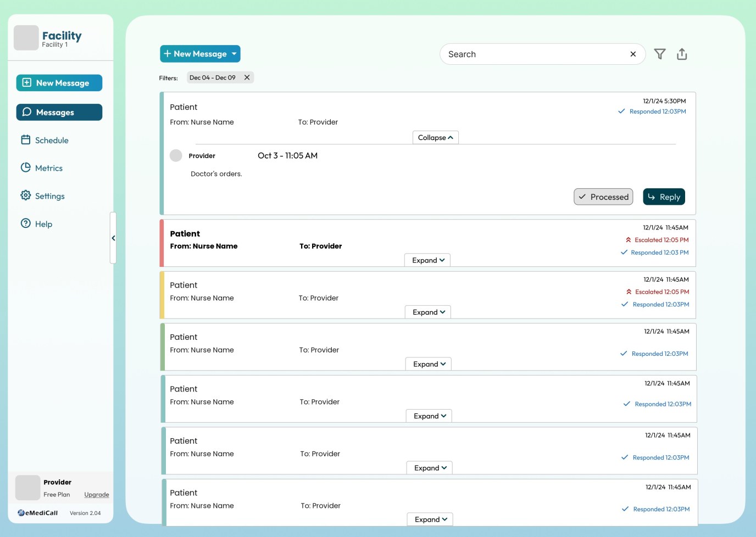Click bold 'From: Nurse Name' text

click(x=204, y=246)
